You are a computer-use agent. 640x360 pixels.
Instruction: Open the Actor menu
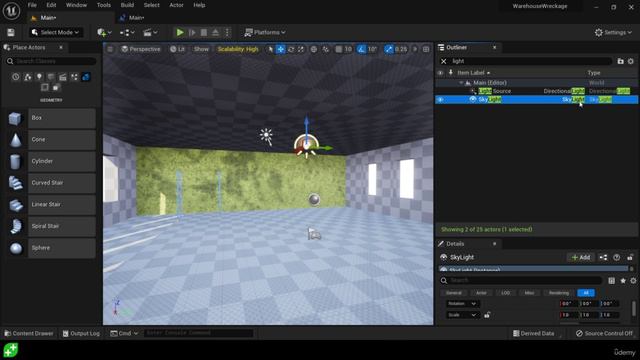[176, 5]
